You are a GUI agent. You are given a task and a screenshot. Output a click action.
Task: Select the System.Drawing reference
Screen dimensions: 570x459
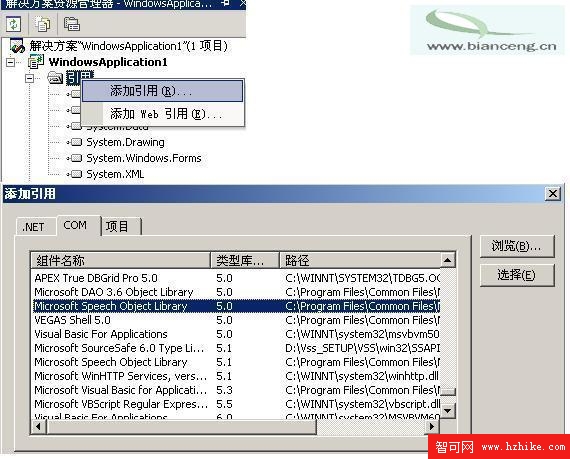(x=125, y=142)
